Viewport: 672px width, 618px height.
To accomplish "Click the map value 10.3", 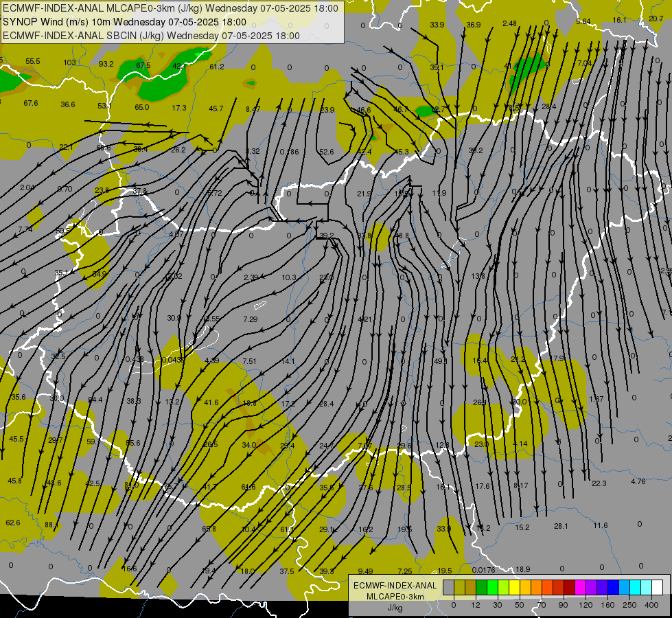I will point(289,277).
